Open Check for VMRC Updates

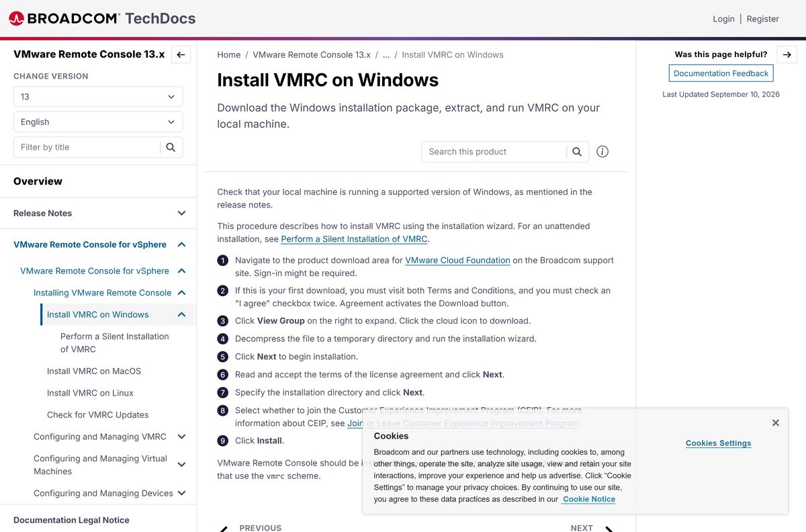click(x=98, y=415)
